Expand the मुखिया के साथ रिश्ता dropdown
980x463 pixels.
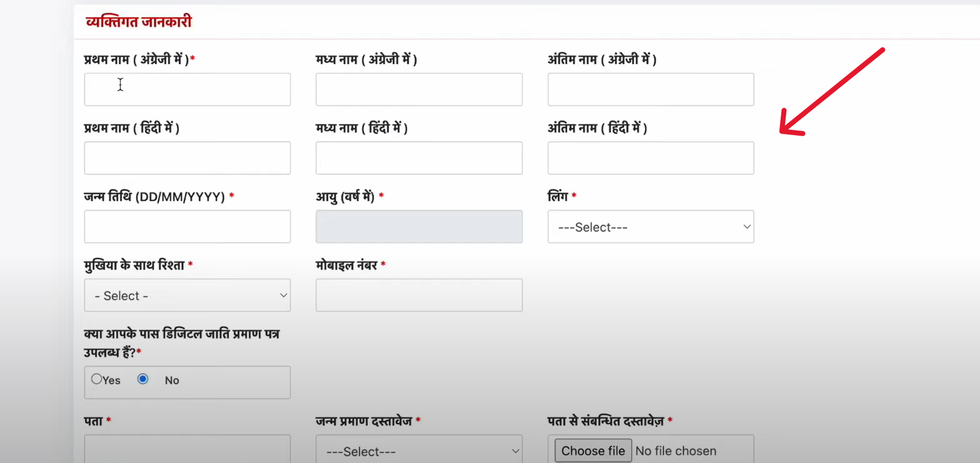187,295
